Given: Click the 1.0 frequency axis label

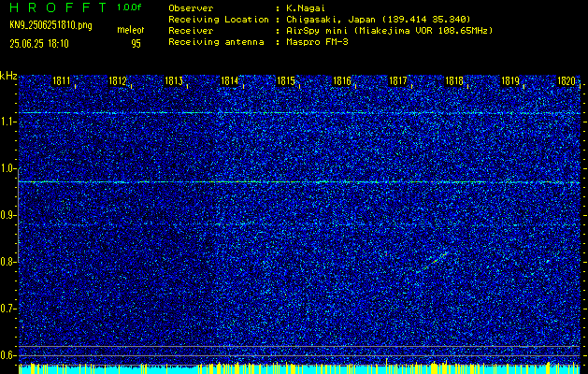Looking at the screenshot, I should pos(7,169).
